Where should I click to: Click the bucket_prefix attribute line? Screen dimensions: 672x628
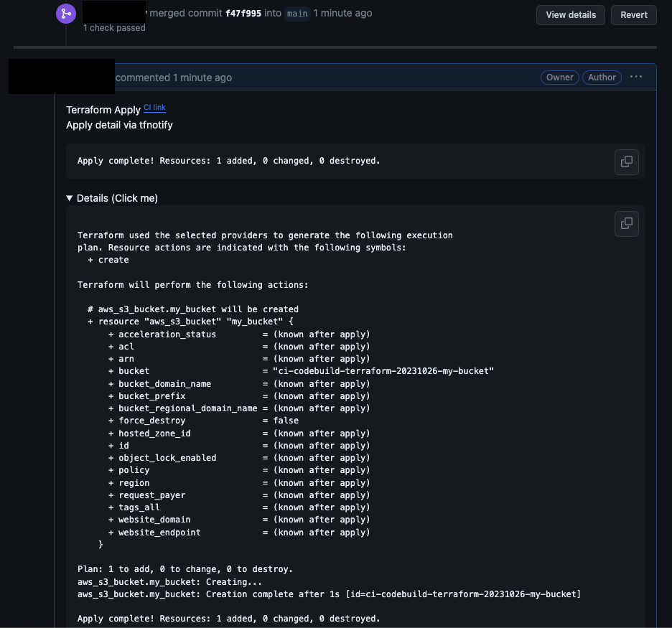point(238,396)
